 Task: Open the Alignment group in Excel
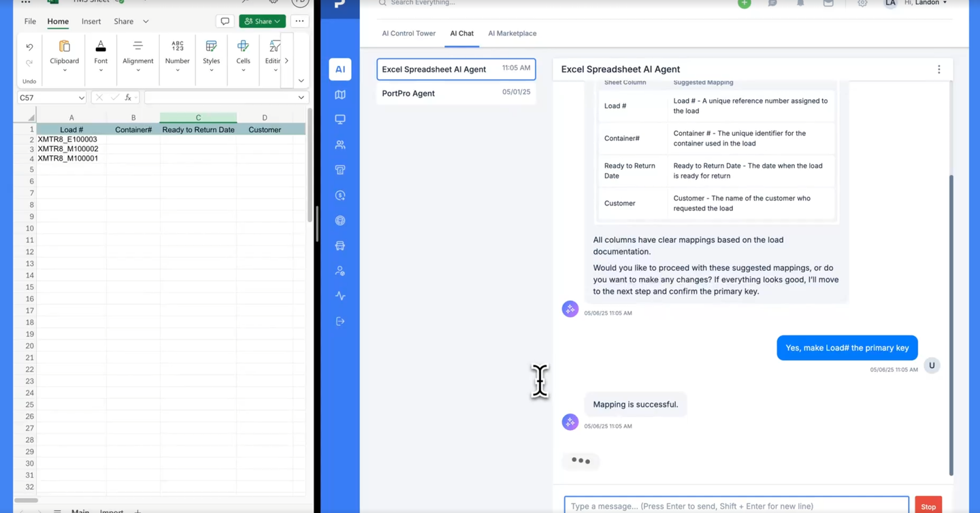(138, 56)
